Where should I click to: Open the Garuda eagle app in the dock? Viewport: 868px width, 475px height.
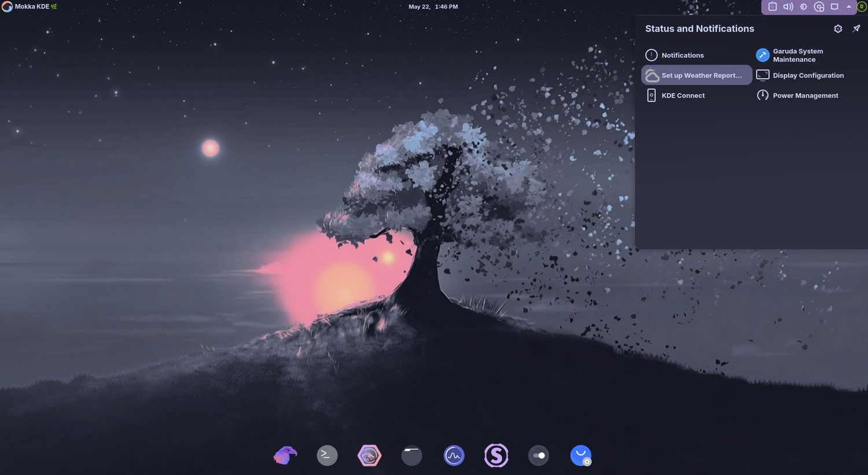coord(285,455)
